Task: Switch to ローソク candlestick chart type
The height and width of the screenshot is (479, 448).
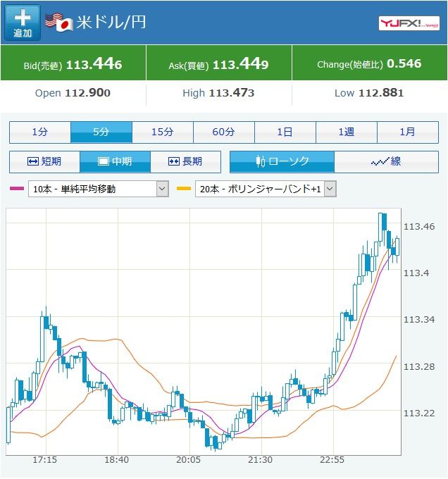Action: tap(282, 161)
